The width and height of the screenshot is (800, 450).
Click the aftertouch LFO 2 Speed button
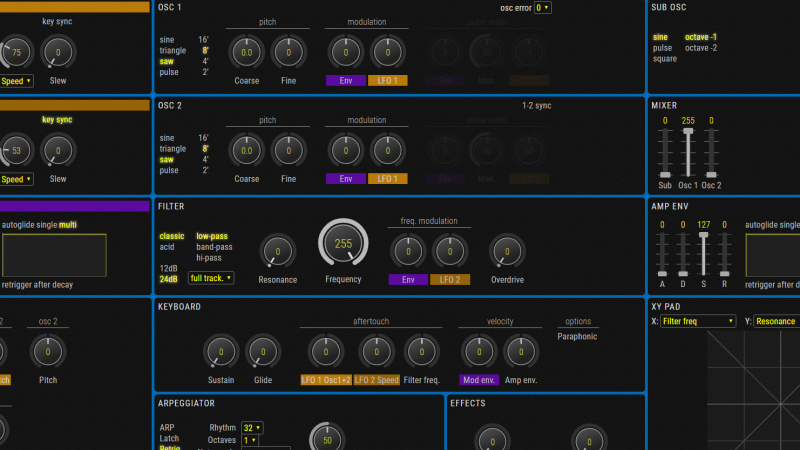[x=377, y=380]
